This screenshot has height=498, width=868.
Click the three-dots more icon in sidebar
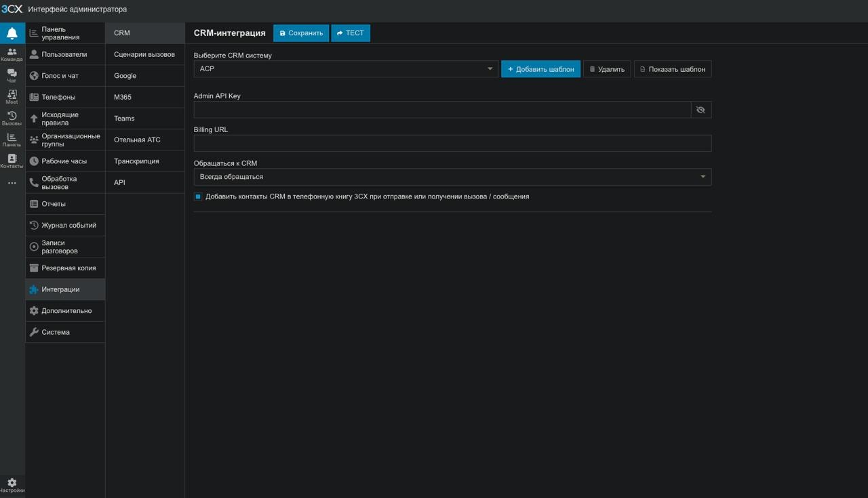(12, 183)
